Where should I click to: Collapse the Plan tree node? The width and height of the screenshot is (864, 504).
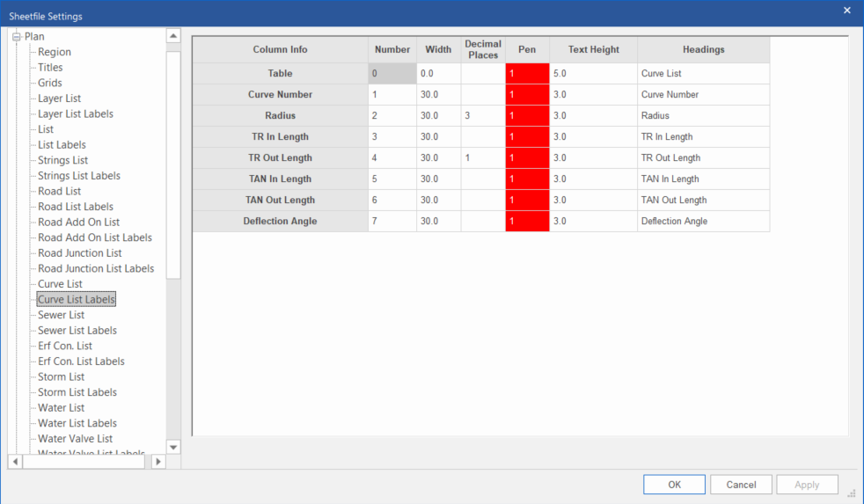(16, 37)
